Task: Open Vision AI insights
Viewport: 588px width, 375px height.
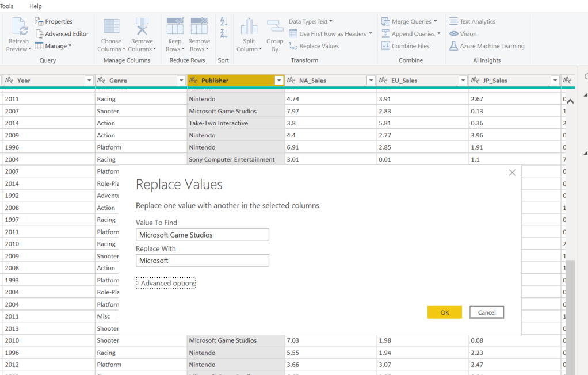Action: click(x=463, y=34)
